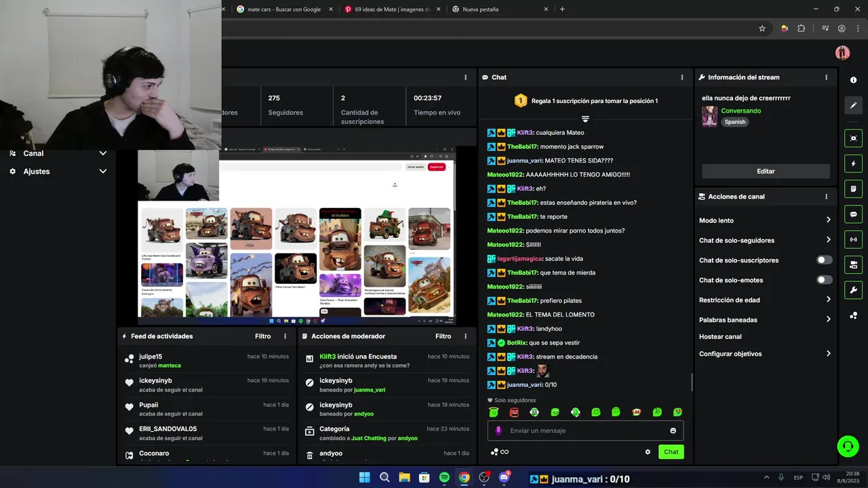Click the taskbar search magnifier icon
Viewport: 868px width, 488px height.
point(384,477)
